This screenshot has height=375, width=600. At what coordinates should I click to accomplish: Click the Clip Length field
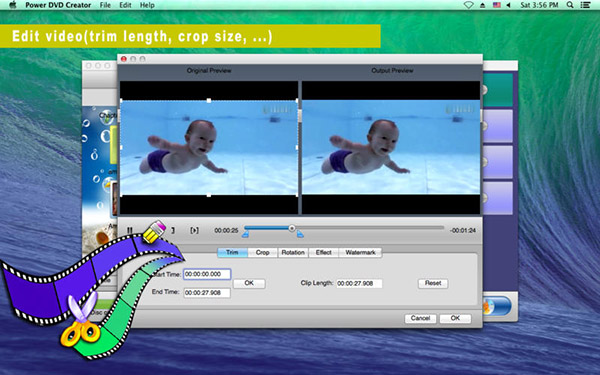[x=359, y=284]
